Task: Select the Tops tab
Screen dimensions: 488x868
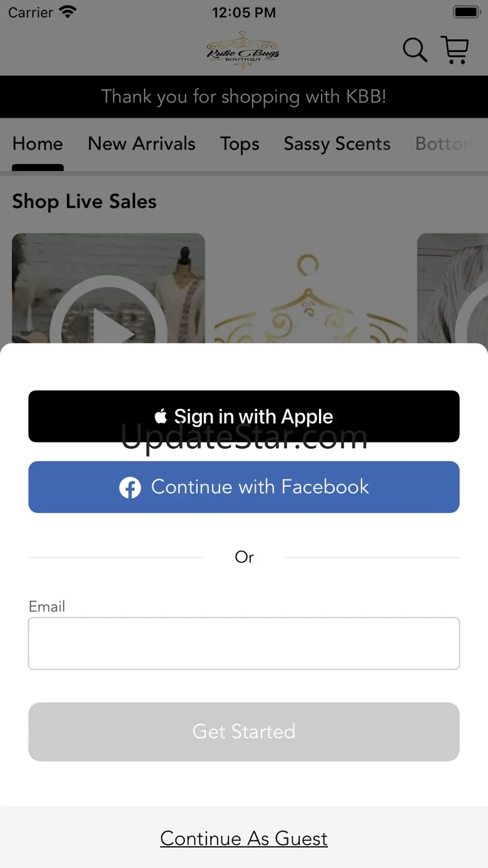Action: [x=240, y=144]
